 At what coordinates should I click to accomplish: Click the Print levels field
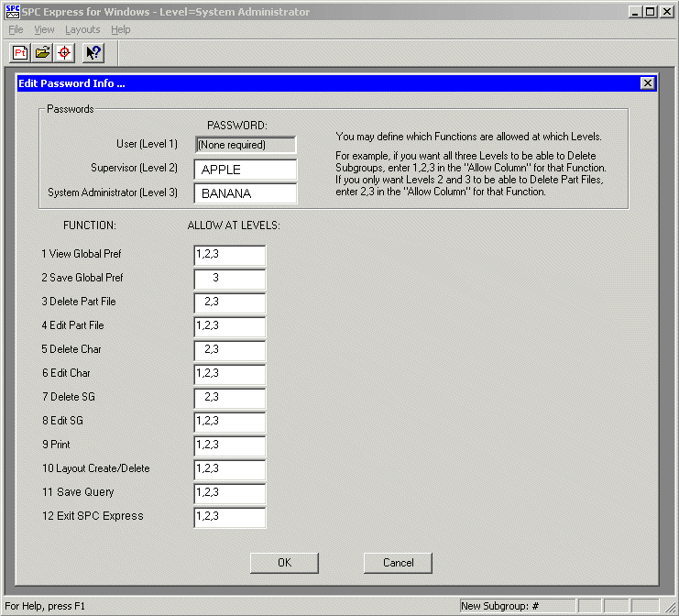pyautogui.click(x=230, y=445)
